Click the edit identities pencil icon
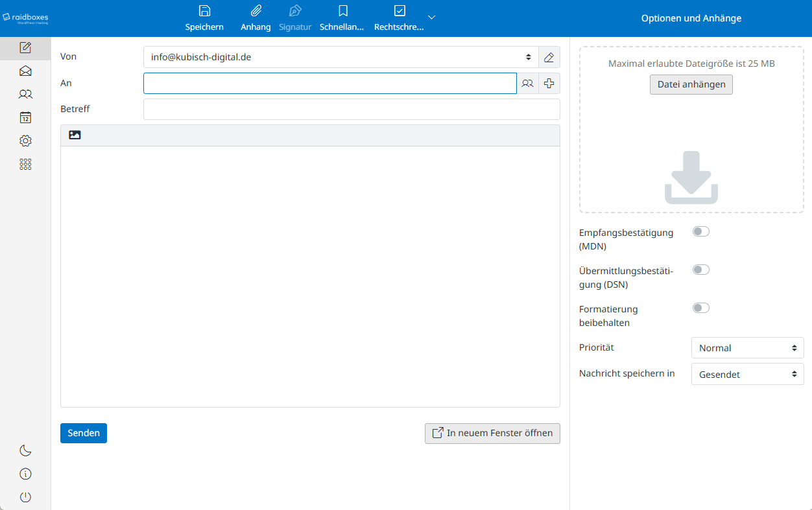Image resolution: width=812 pixels, height=510 pixels. coord(549,57)
